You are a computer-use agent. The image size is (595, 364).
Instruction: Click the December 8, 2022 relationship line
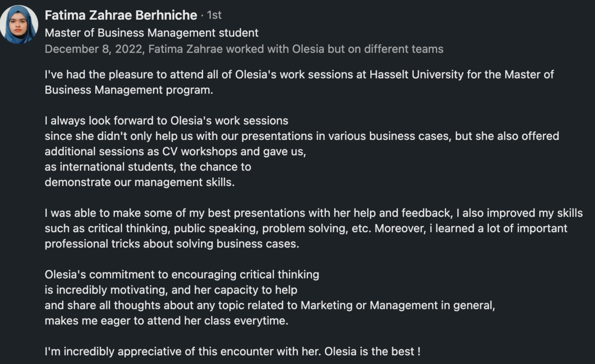tap(243, 49)
